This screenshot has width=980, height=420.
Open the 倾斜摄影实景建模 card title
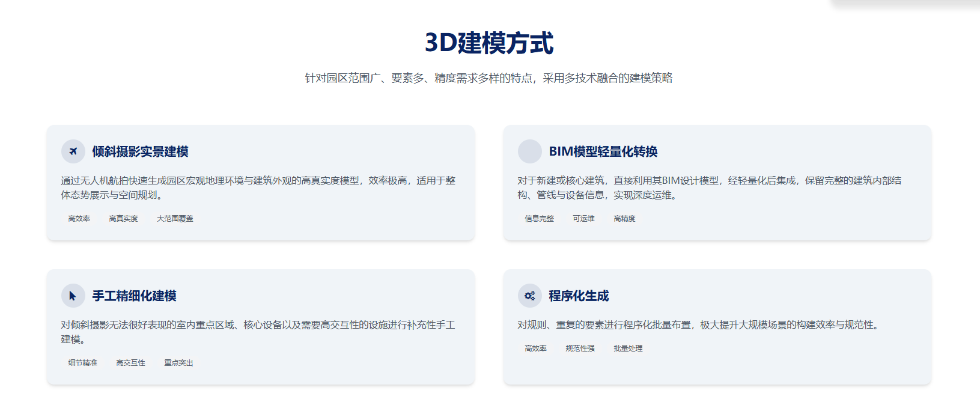coord(141,151)
